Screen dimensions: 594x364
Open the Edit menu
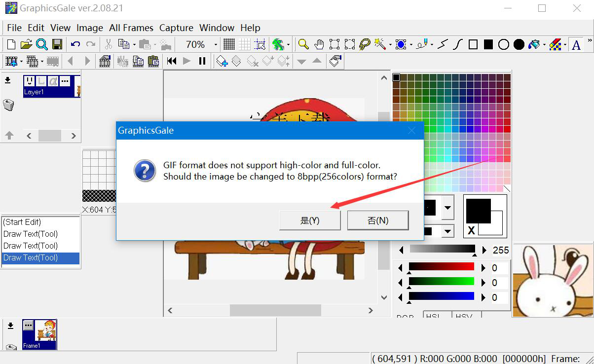tap(36, 28)
